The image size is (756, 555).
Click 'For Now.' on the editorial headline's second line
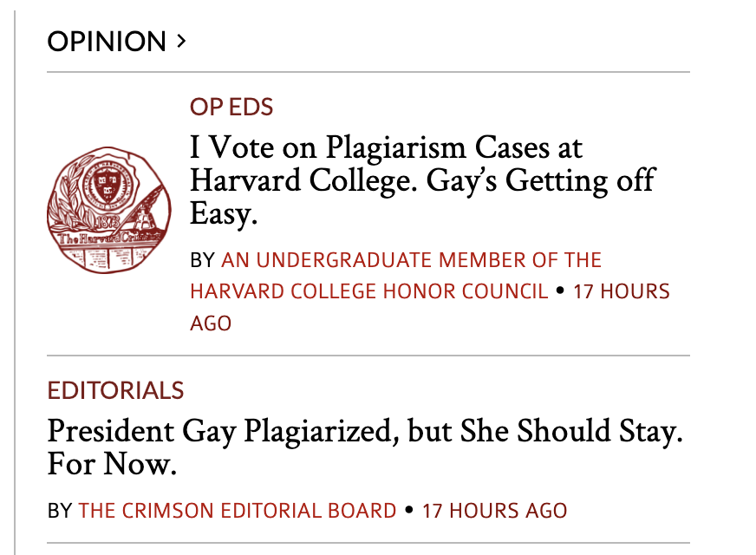click(112, 465)
